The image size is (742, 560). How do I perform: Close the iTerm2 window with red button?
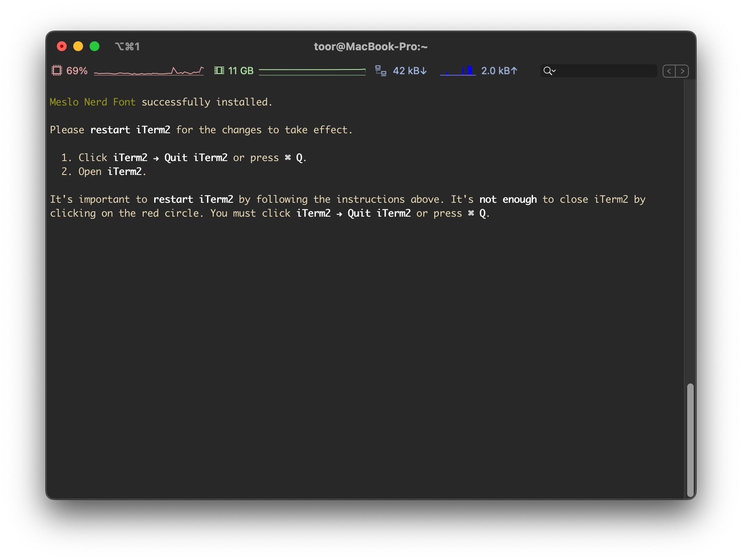62,46
